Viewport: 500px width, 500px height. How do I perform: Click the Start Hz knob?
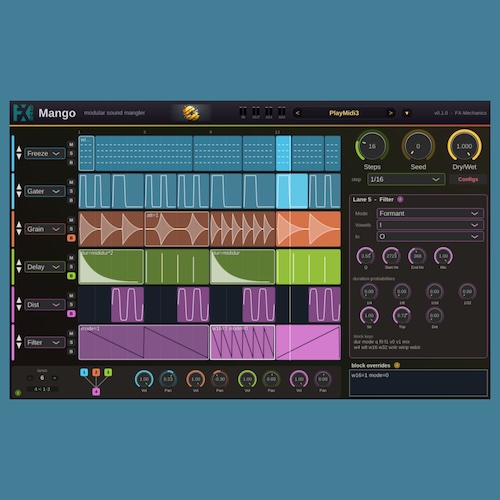tap(391, 256)
